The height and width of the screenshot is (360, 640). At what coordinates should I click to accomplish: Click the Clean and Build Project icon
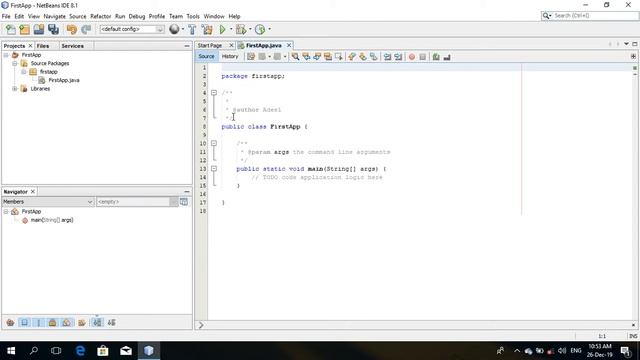(x=207, y=29)
